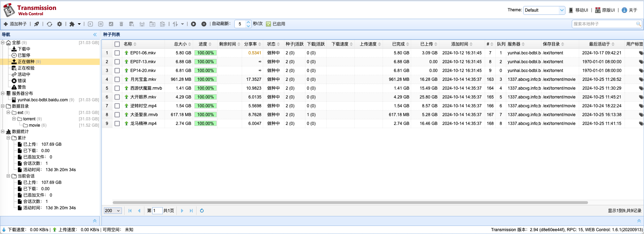Click the refresh icon in pagination bar

point(202,211)
